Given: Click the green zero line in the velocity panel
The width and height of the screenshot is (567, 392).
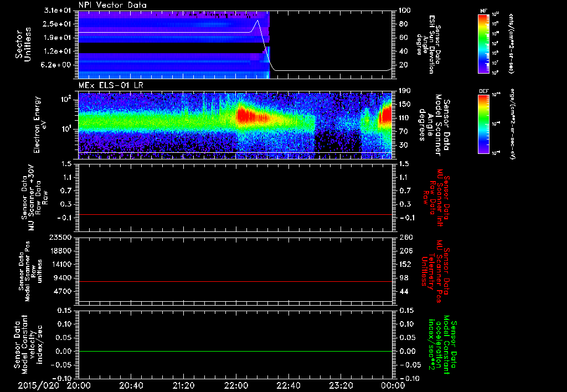Looking at the screenshot, I should click(235, 351).
